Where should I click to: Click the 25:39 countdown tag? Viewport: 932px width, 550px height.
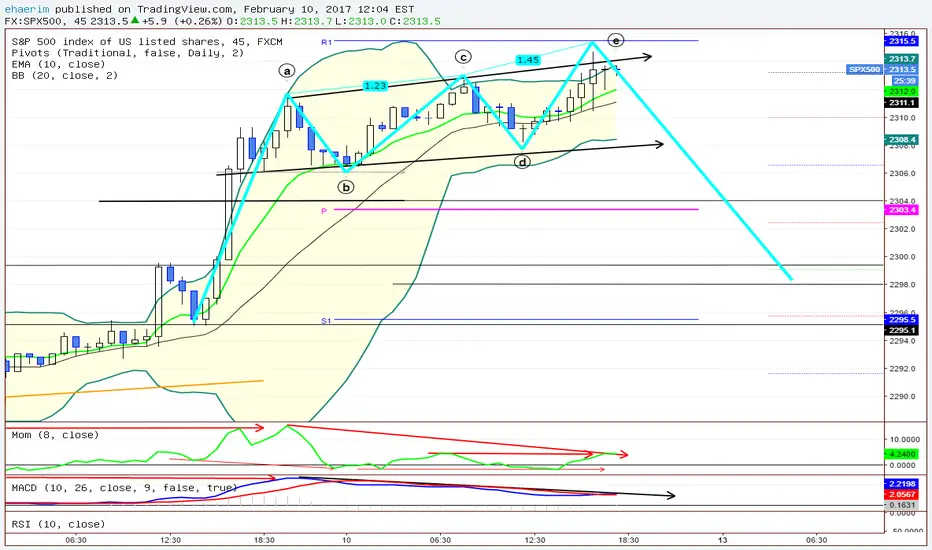pos(904,81)
